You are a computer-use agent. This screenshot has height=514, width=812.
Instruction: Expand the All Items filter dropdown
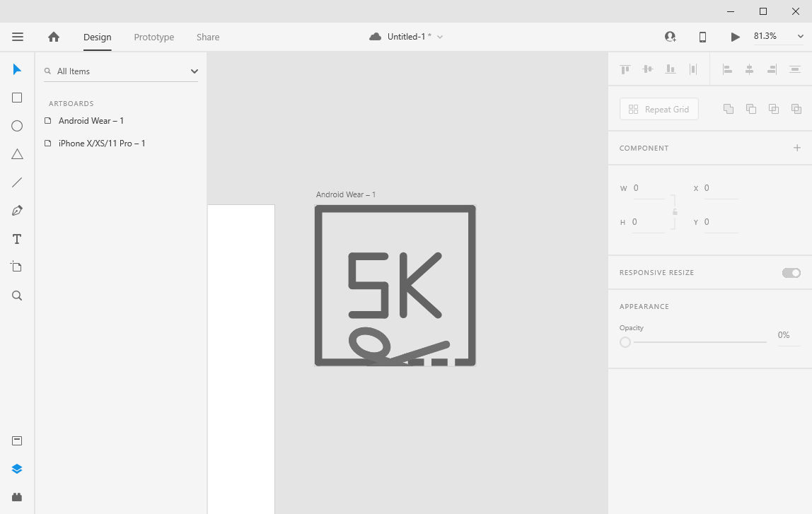[x=195, y=71]
